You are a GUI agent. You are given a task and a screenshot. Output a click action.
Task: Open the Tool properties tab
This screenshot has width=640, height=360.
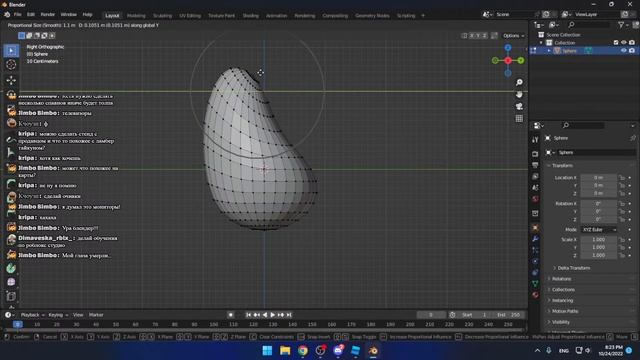(535, 140)
